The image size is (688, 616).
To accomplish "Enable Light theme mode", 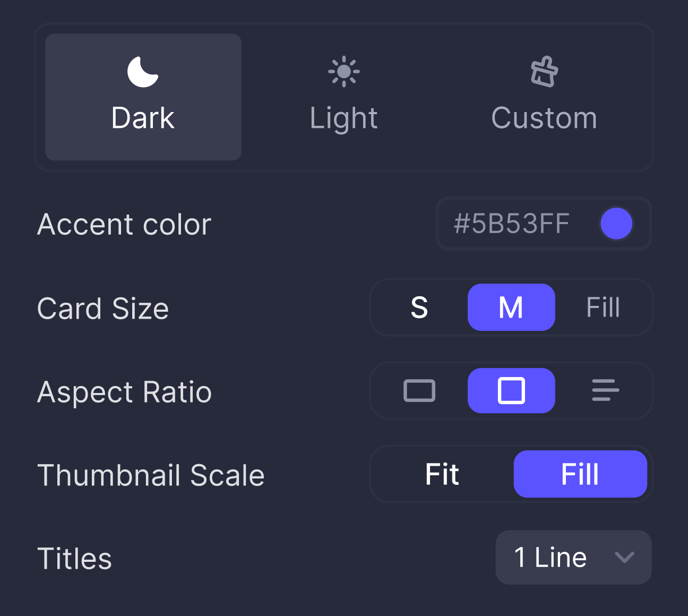I will [344, 96].
